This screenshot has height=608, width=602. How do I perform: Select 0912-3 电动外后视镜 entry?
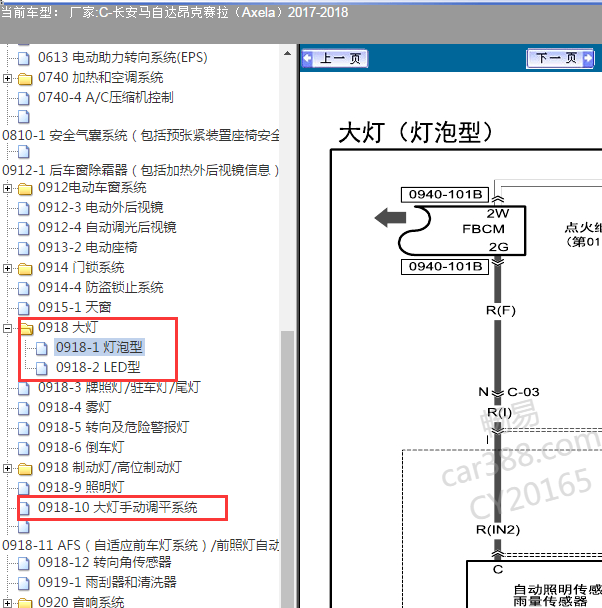(x=100, y=207)
